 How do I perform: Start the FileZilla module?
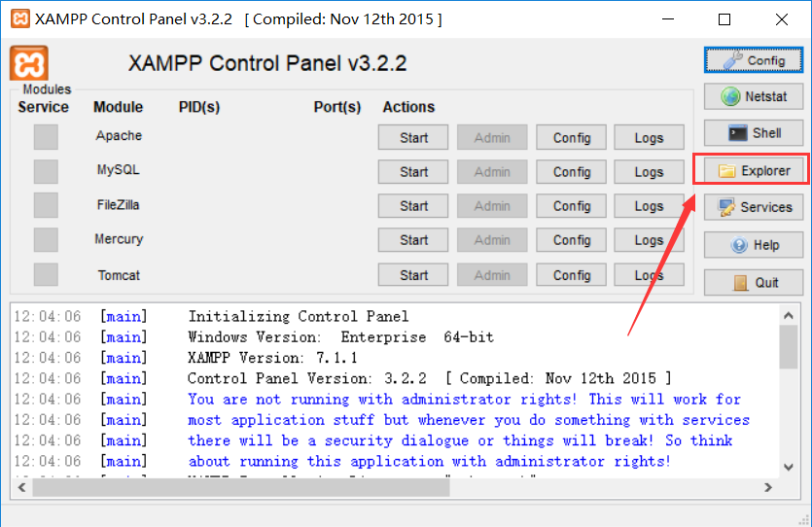413,205
